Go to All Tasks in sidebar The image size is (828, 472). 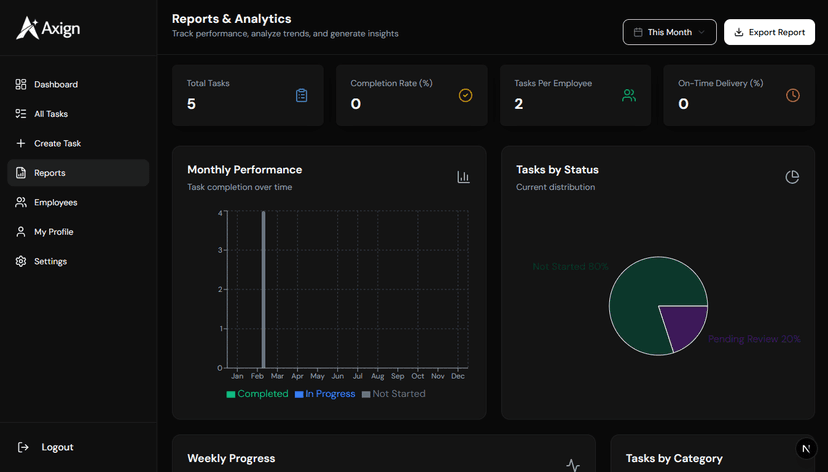click(x=50, y=114)
